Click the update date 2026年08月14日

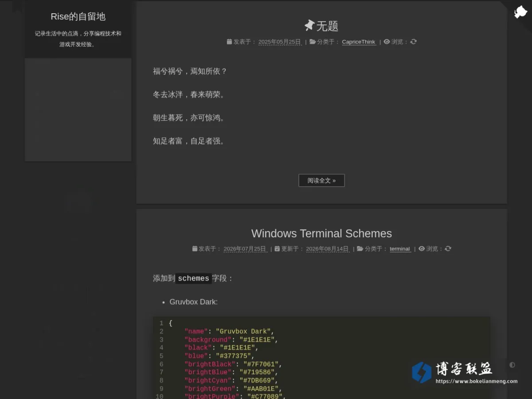click(x=328, y=249)
